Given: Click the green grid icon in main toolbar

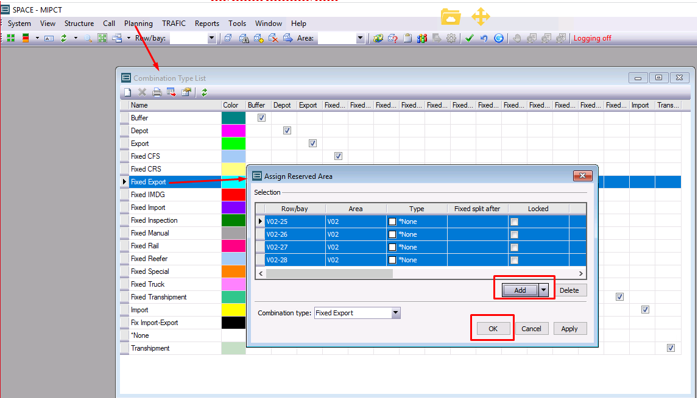Looking at the screenshot, I should (x=11, y=38).
